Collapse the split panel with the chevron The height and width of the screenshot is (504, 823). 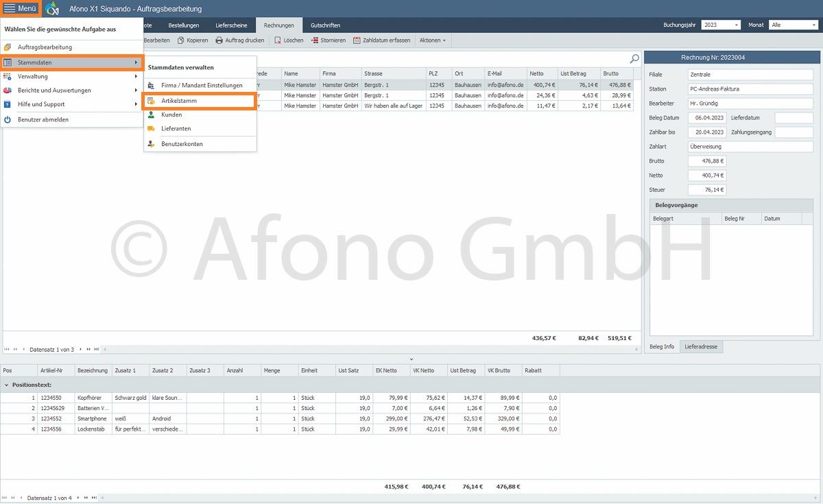click(411, 359)
